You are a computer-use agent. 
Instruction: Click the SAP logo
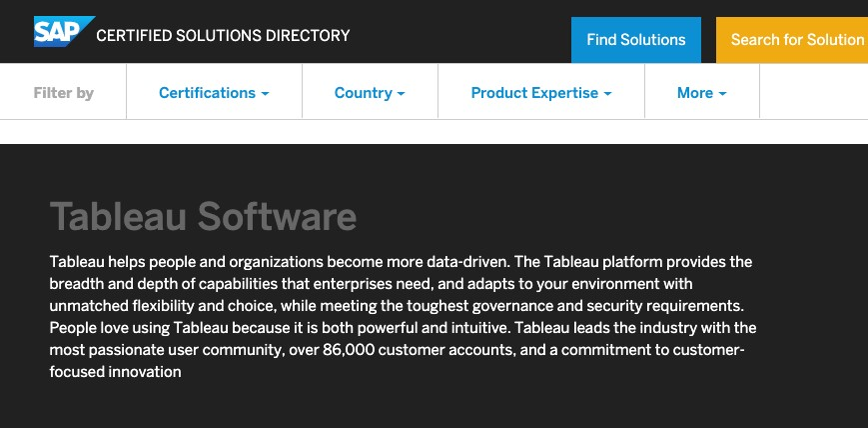[x=64, y=32]
